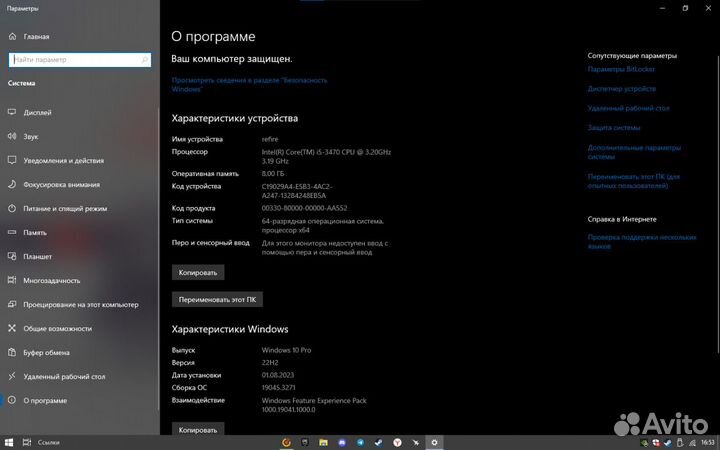
Task: Open the orange swirl app on taskbar
Action: pyautogui.click(x=287, y=443)
